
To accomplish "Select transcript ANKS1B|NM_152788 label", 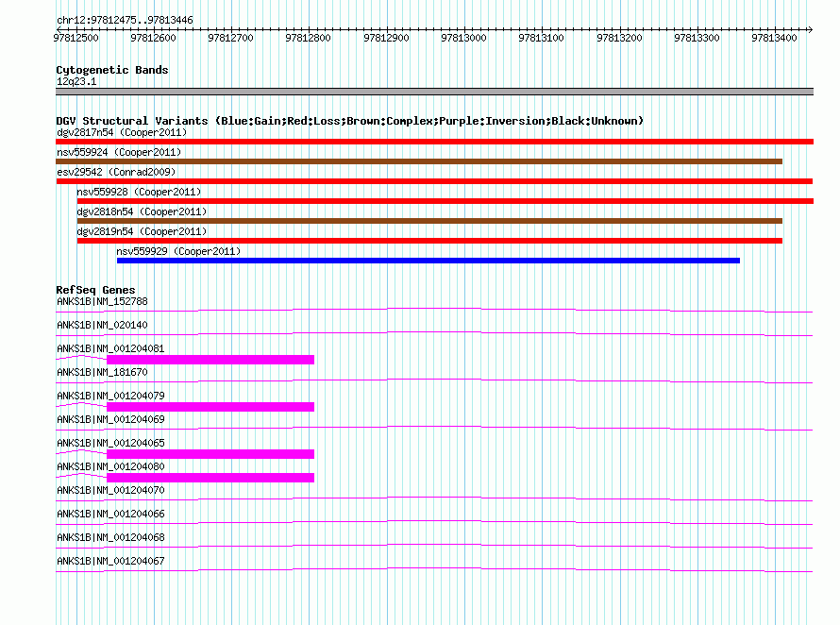I will (x=102, y=301).
